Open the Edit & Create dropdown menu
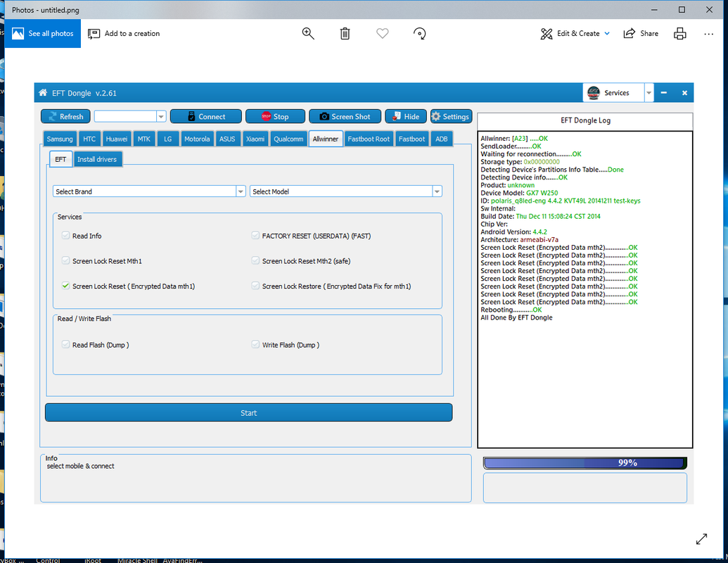Viewport: 728px width, 563px height. click(575, 34)
